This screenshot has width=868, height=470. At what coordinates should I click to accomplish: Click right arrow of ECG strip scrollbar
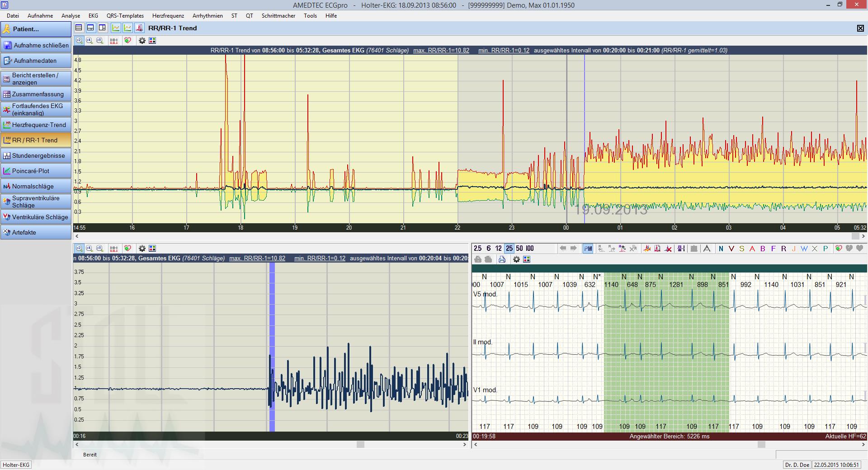coord(863,445)
